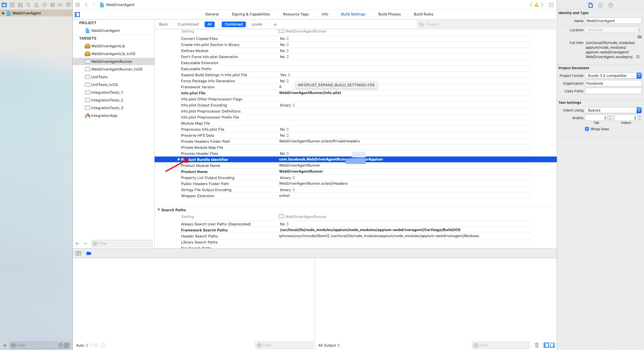Toggle Wrap lines checkbox

pos(587,129)
